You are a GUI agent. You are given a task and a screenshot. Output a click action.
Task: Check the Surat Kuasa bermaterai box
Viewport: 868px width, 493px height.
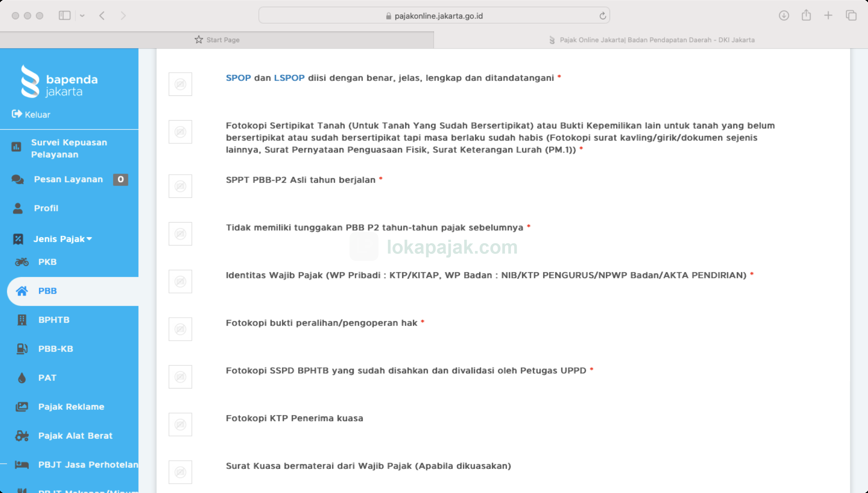[x=180, y=472]
